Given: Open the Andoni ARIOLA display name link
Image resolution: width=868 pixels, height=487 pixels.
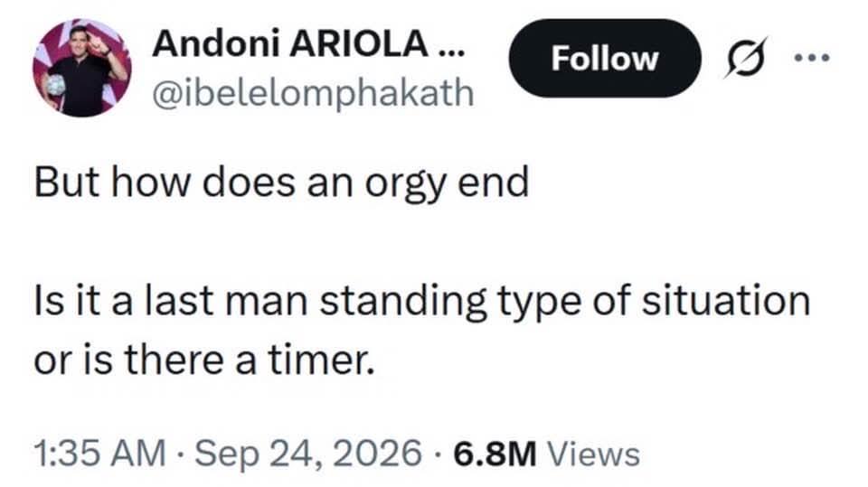Looking at the screenshot, I should tap(309, 43).
